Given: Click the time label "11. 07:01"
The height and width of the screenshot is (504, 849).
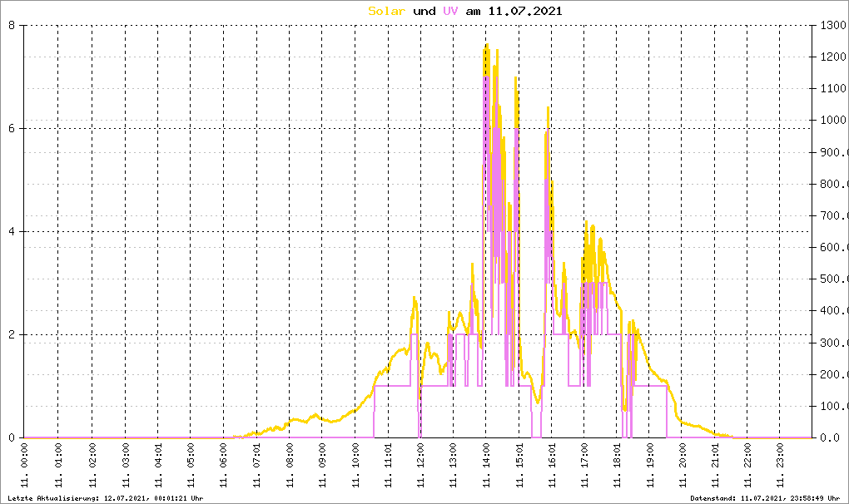Looking at the screenshot, I should click(257, 465).
